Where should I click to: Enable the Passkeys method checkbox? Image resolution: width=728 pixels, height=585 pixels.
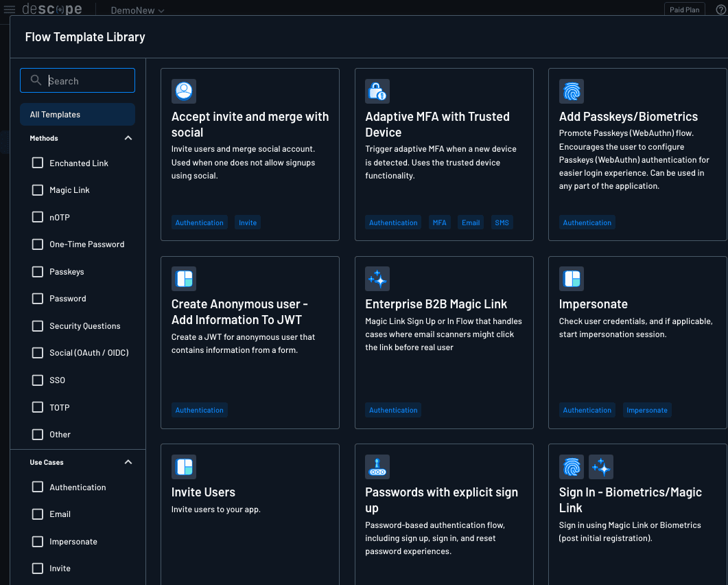point(37,271)
